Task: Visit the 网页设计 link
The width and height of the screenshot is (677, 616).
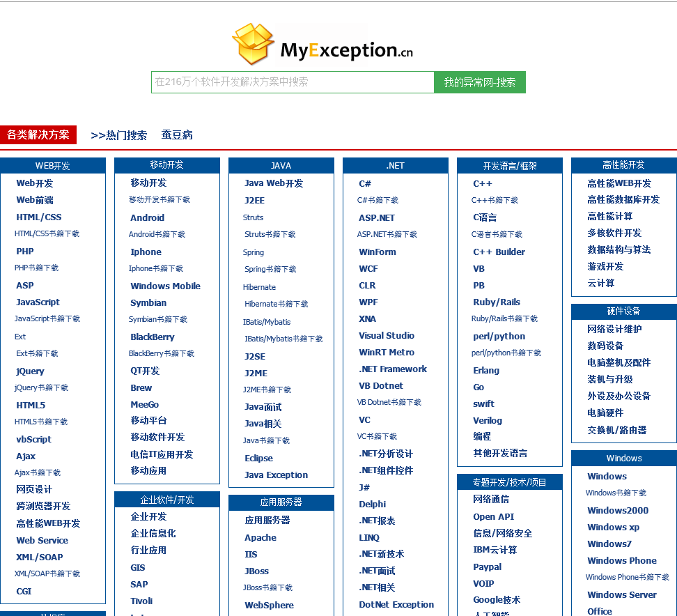Action: (34, 489)
